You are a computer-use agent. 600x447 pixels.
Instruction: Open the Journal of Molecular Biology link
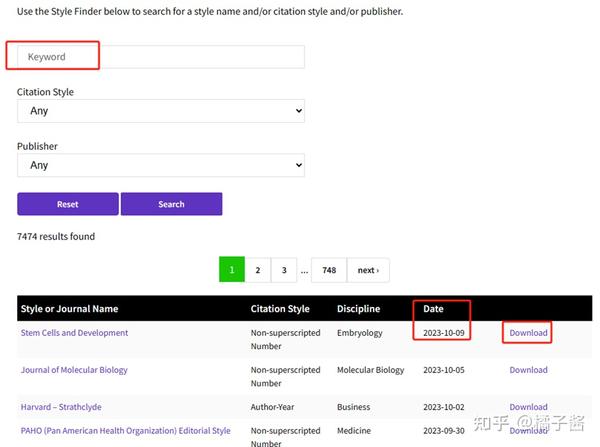coord(74,370)
